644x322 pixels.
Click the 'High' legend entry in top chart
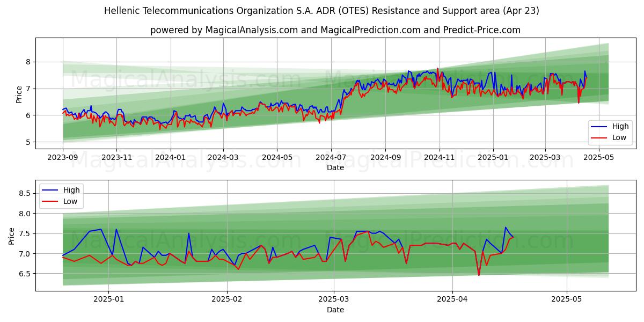click(609, 127)
